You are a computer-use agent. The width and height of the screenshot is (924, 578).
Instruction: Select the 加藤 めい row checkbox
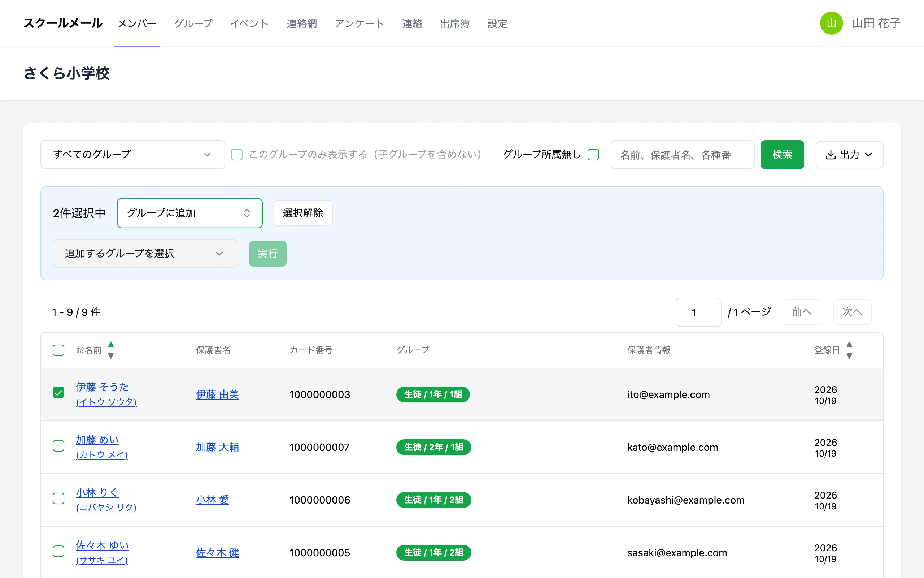(58, 446)
